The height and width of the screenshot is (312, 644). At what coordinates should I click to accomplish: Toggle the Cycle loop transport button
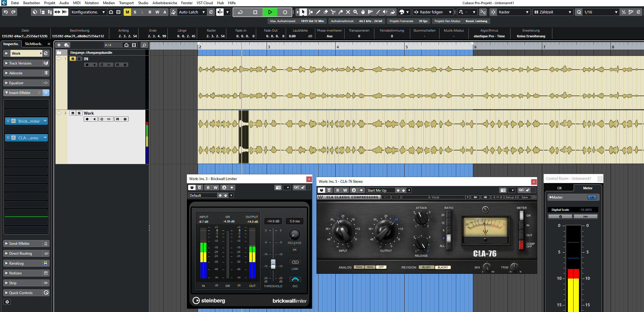pos(240,12)
